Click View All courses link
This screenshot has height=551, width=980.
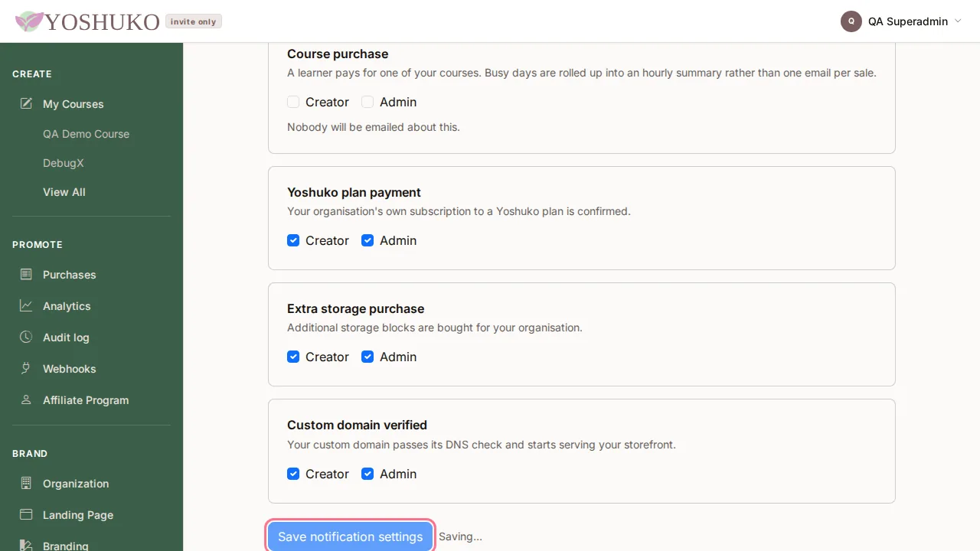(64, 192)
